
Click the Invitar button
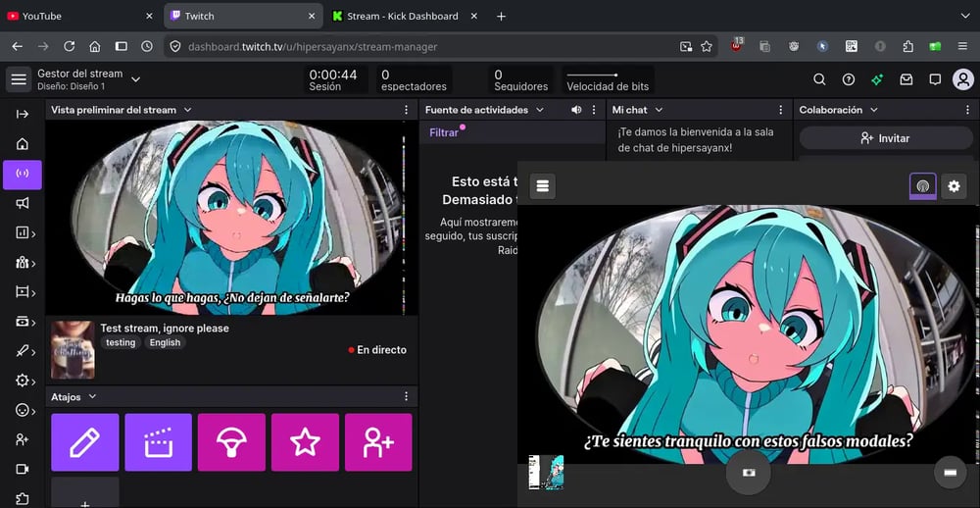click(886, 138)
